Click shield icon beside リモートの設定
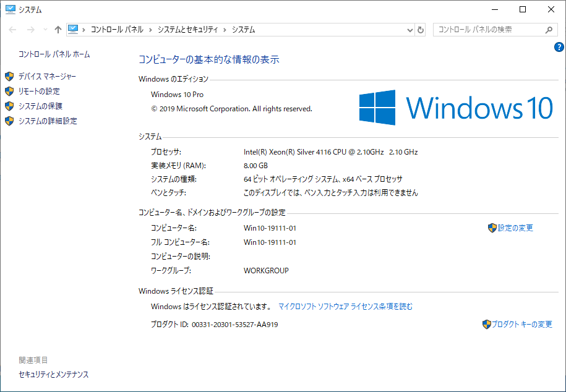The height and width of the screenshot is (392, 566). click(9, 92)
